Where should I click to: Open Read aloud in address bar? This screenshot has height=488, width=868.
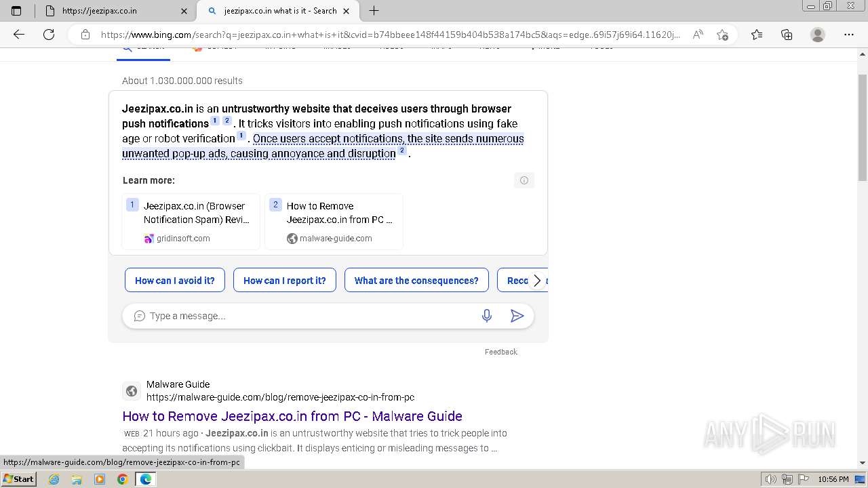[697, 35]
